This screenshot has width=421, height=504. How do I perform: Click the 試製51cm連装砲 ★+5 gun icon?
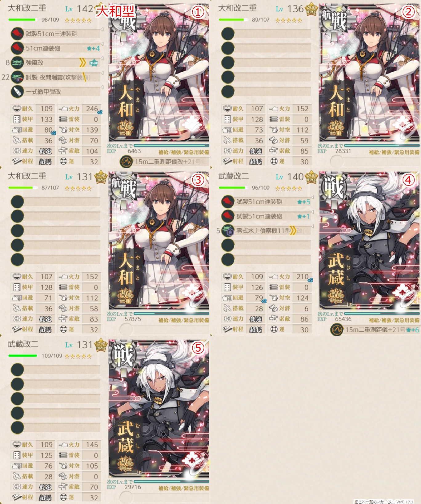(x=228, y=202)
